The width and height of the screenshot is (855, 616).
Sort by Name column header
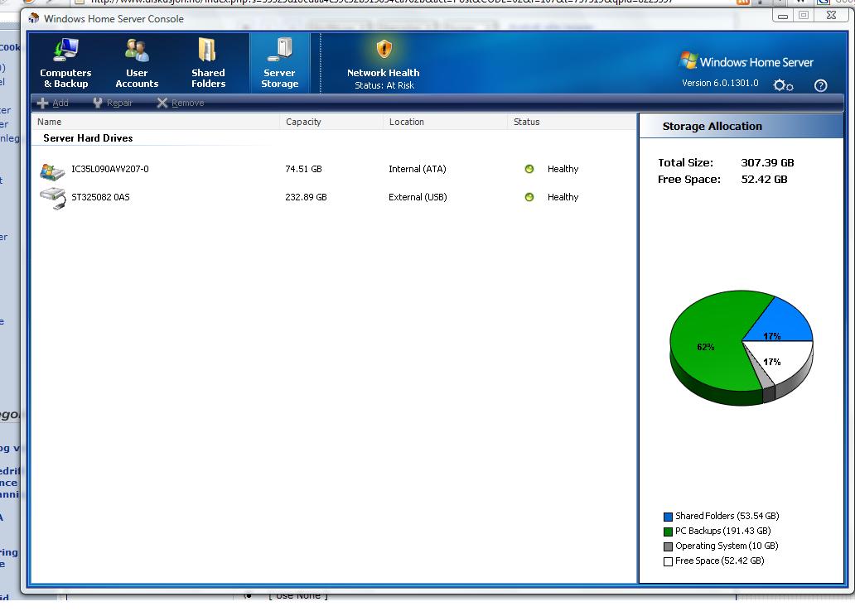tap(156, 122)
